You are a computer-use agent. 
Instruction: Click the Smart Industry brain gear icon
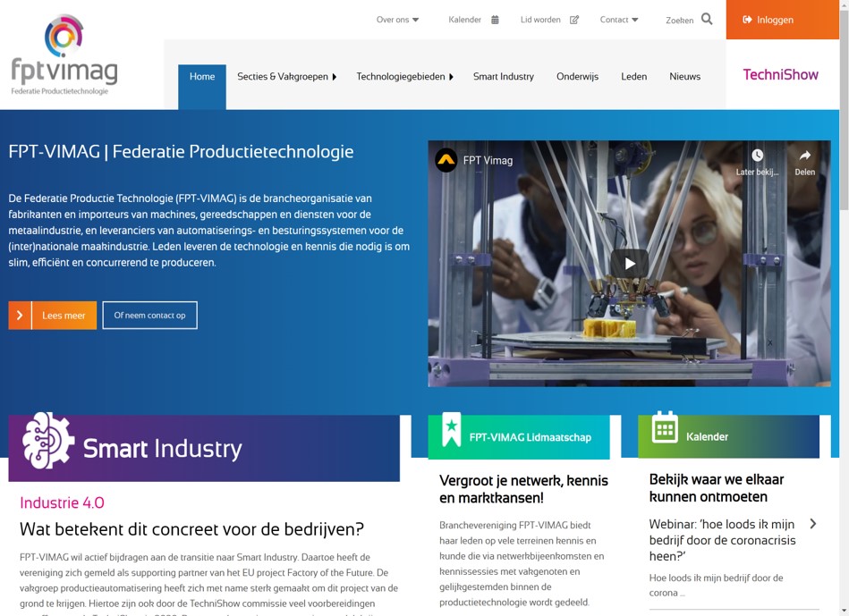point(47,441)
